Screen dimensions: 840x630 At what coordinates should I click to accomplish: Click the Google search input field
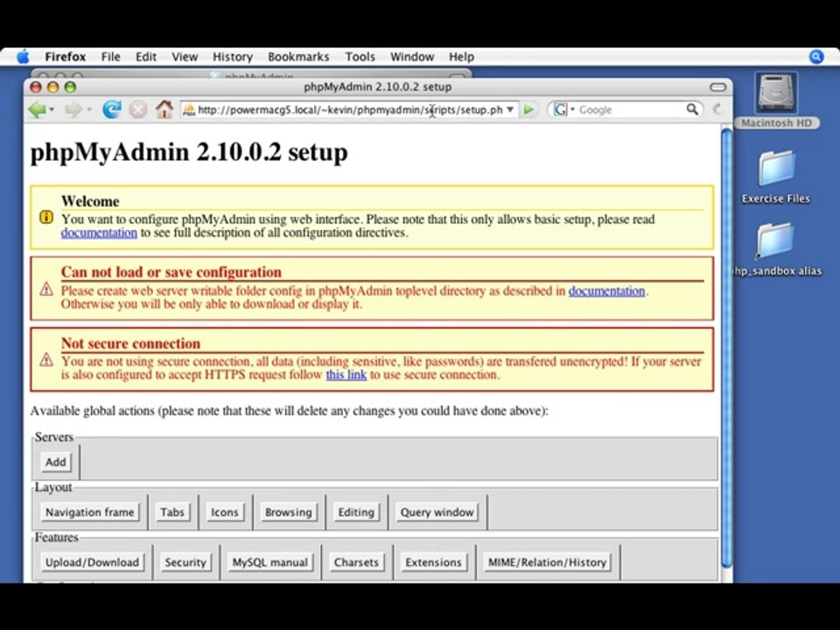click(631, 110)
